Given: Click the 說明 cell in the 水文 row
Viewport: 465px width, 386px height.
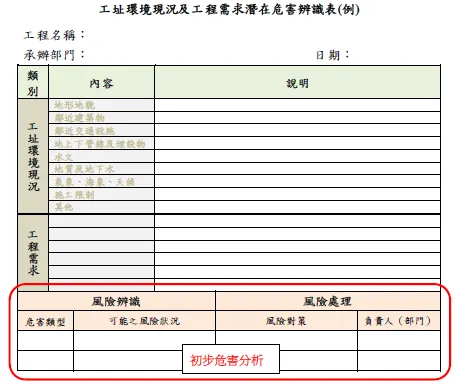Looking at the screenshot, I should coord(297,156).
